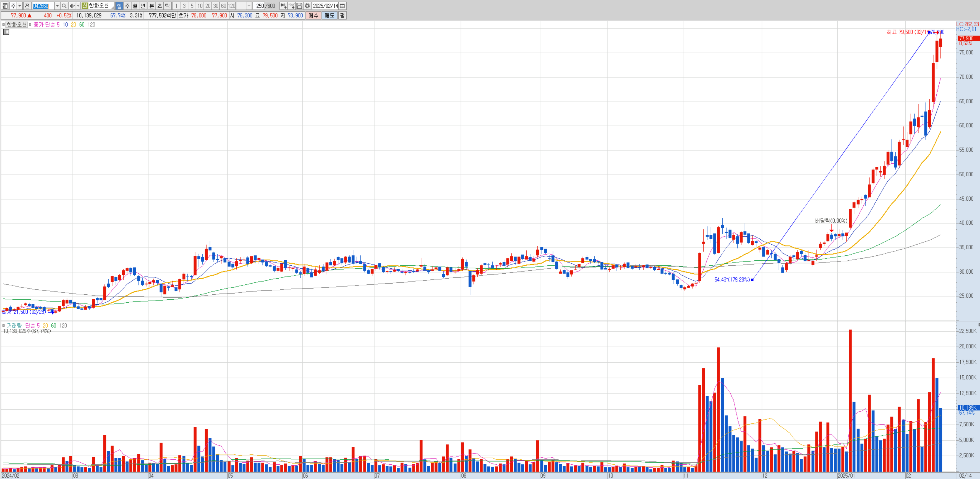This screenshot has height=479, width=980.
Task: Click the save chart floppy icon
Action: click(299, 6)
